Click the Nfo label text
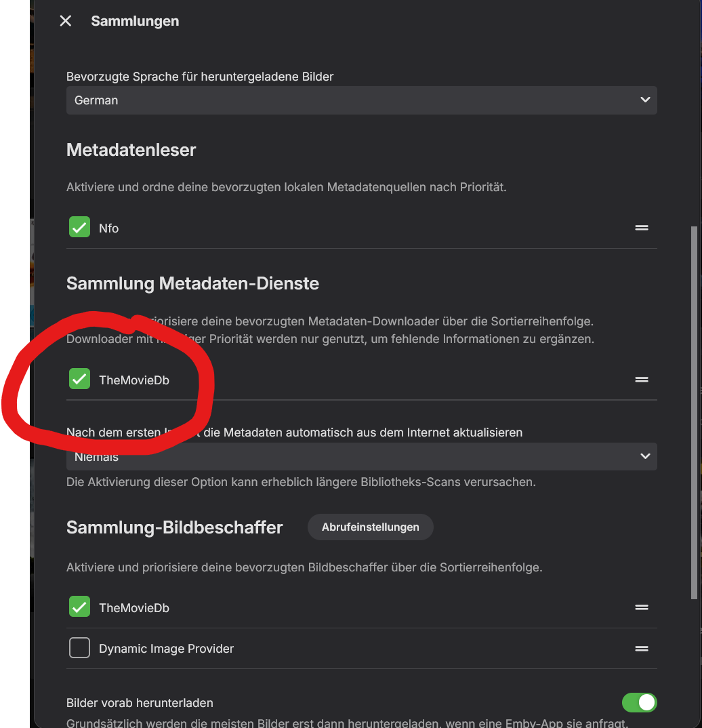Viewport: 702px width, 728px height. click(108, 228)
